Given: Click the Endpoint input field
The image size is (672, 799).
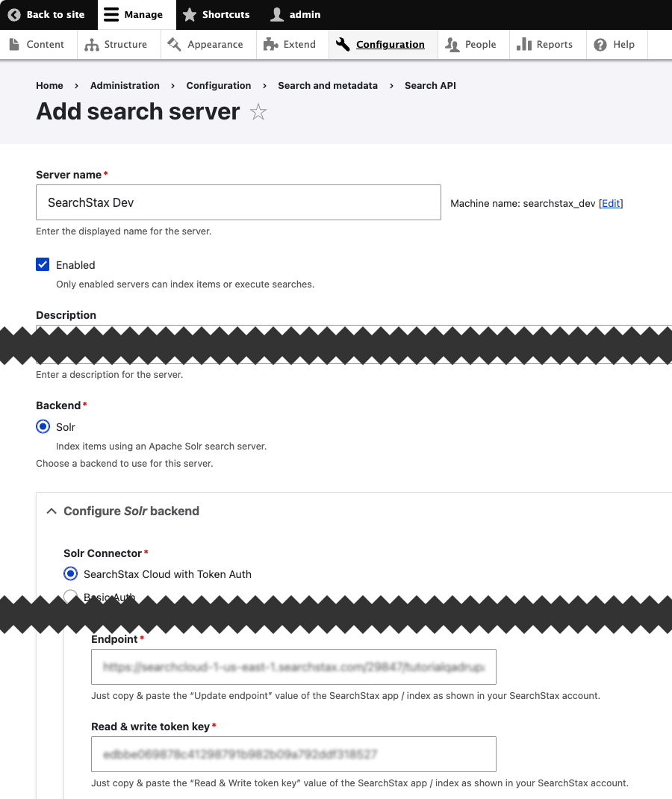Looking at the screenshot, I should (x=293, y=667).
